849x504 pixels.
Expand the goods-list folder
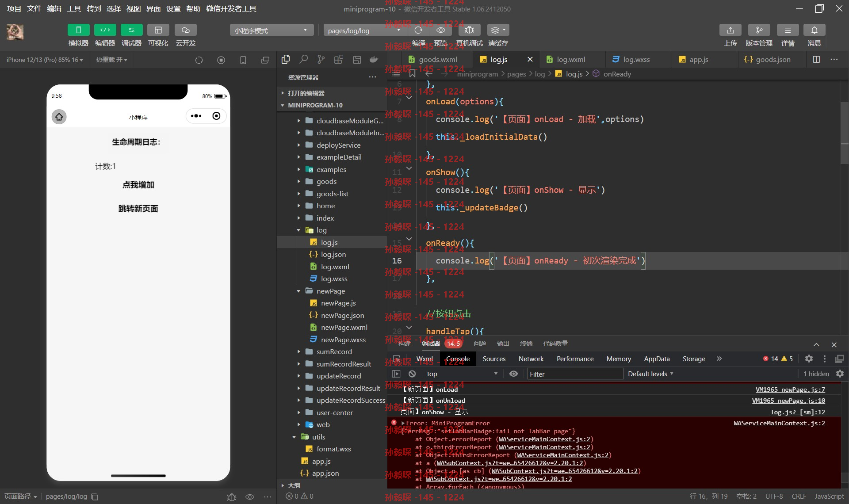tap(332, 194)
